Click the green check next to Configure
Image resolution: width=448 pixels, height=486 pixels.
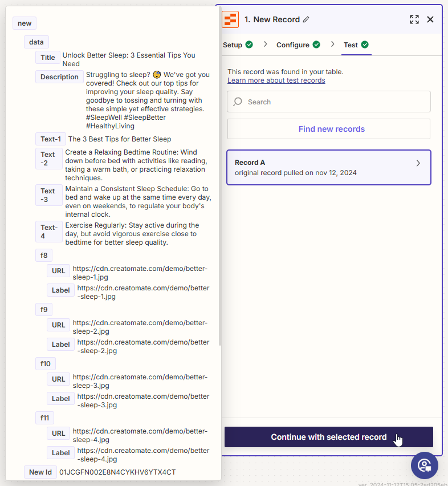click(x=316, y=45)
